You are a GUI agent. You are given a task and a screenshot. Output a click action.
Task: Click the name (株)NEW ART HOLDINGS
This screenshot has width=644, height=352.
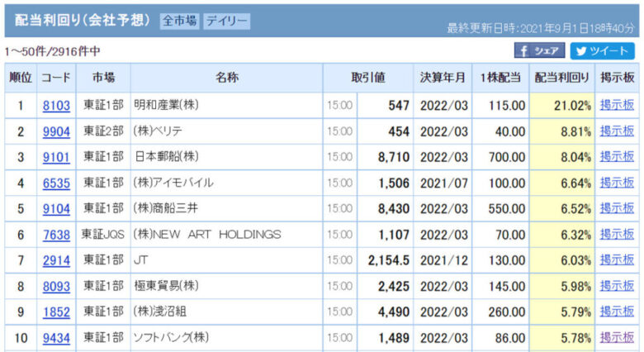click(x=207, y=235)
